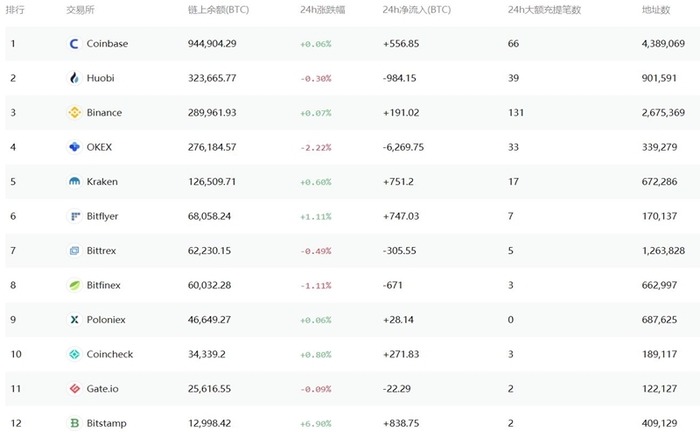The width and height of the screenshot is (700, 438).
Task: Sort by 链上余额(BTC) column header
Action: pos(218,9)
